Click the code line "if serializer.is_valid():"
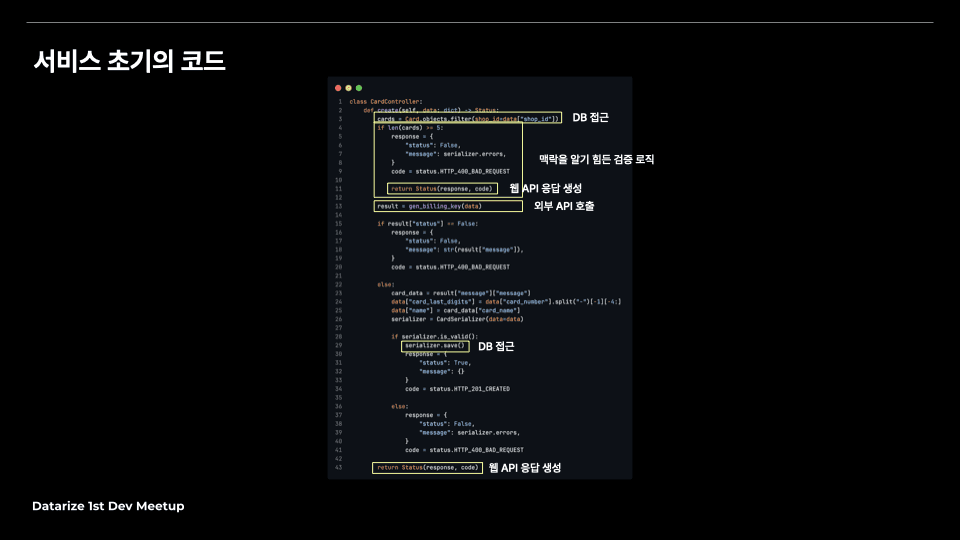This screenshot has height=540, width=960. pos(435,337)
